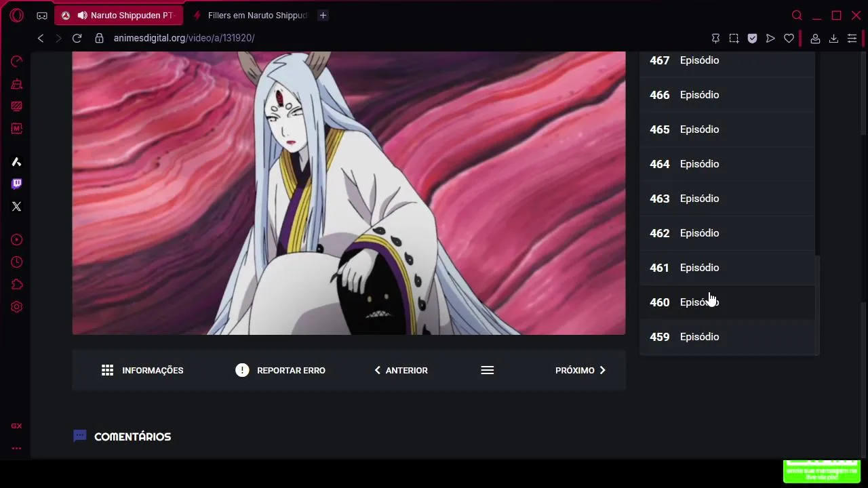Open the Player icon in sidebar
868x488 pixels.
click(x=17, y=240)
